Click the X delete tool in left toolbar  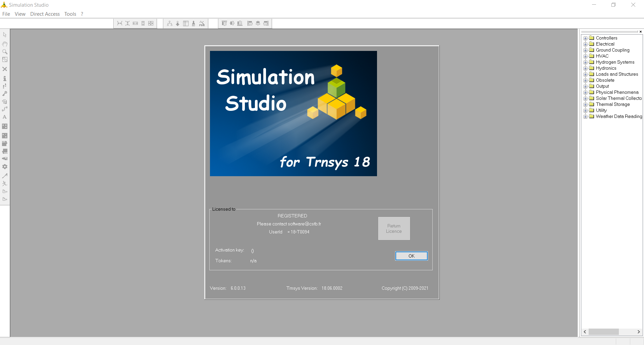pos(5,69)
